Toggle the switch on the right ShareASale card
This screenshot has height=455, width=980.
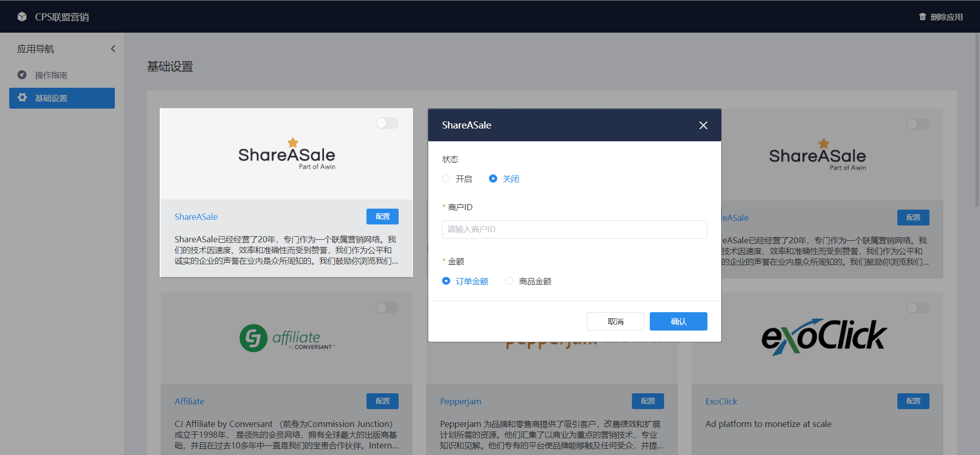[918, 124]
